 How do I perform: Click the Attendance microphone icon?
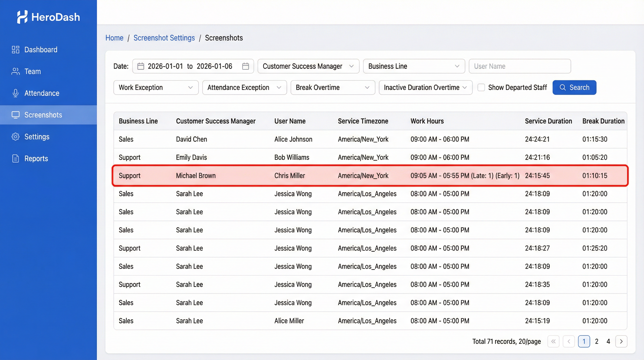click(x=15, y=93)
